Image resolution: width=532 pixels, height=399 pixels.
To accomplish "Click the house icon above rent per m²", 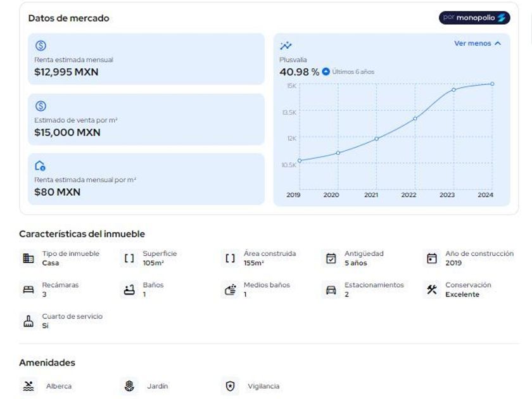I will point(40,166).
